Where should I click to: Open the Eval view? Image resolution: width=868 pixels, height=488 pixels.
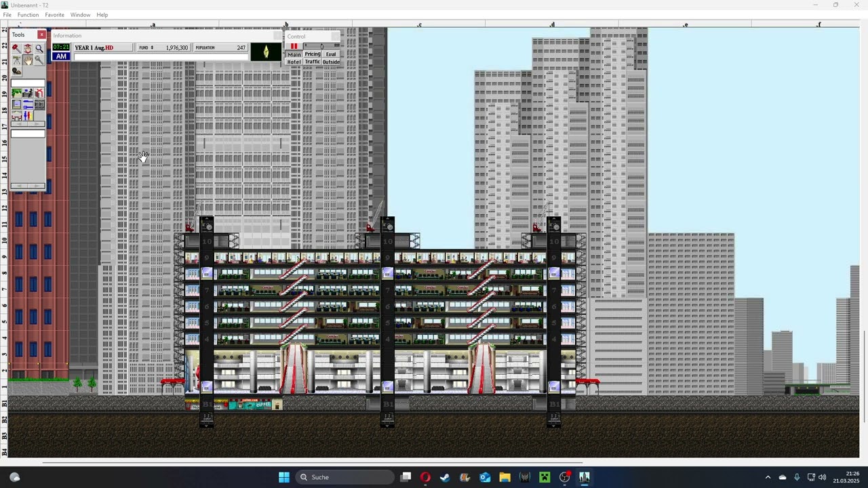pyautogui.click(x=331, y=54)
